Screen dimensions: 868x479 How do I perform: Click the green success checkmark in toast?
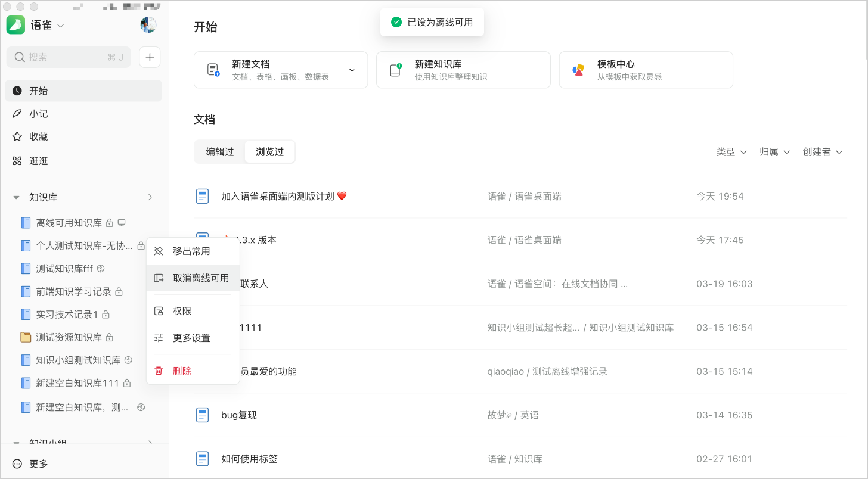click(396, 22)
